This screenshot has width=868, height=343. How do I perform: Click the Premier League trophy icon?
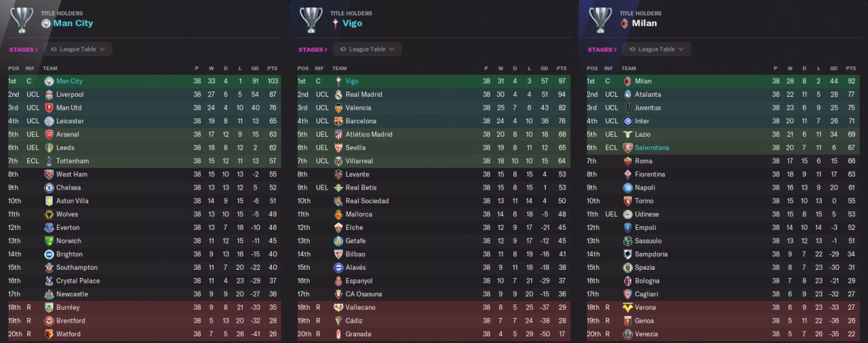tap(22, 20)
